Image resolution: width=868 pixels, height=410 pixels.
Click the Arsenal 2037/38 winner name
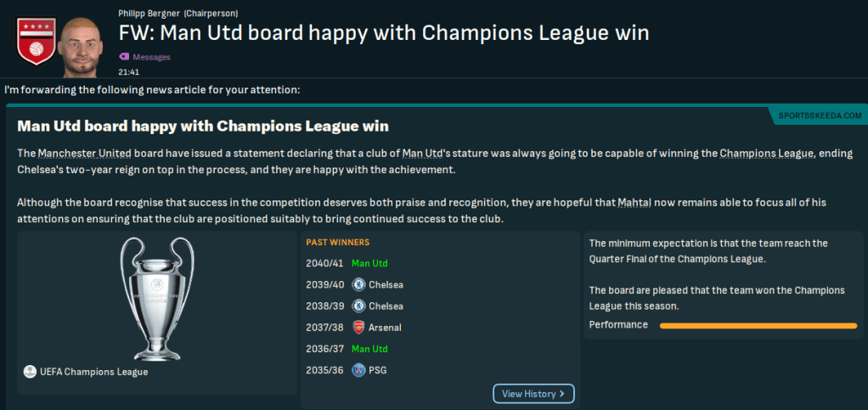coord(385,327)
